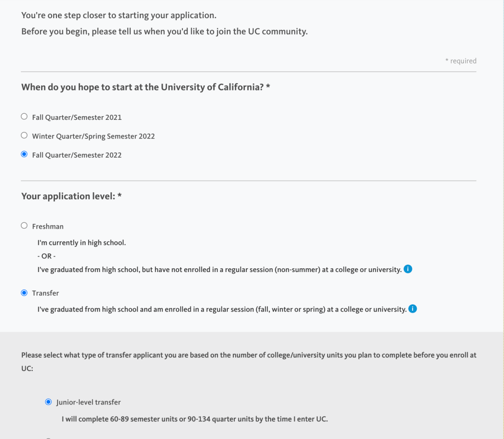Click the "60-89 semester units" description line

click(195, 419)
